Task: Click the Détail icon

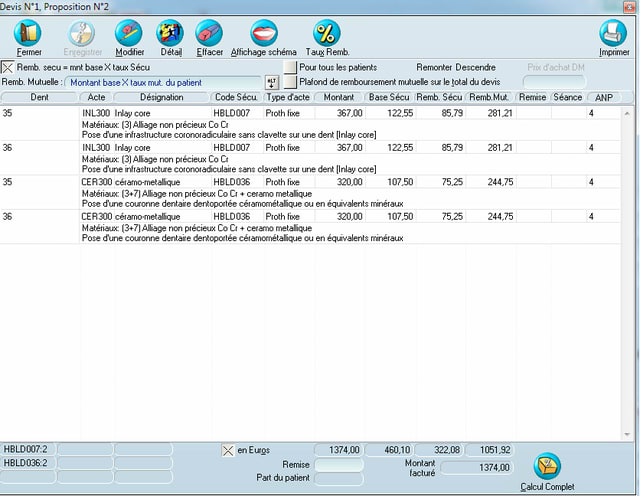Action: pyautogui.click(x=171, y=34)
